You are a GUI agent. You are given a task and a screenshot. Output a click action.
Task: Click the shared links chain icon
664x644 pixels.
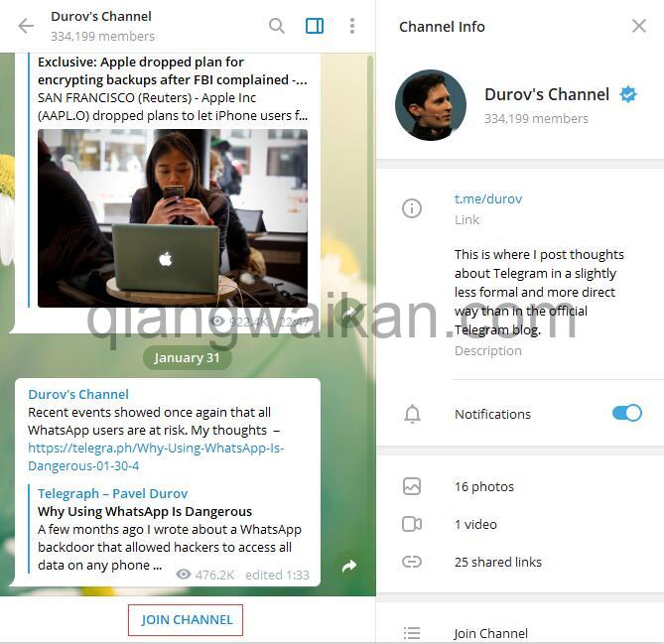[412, 562]
